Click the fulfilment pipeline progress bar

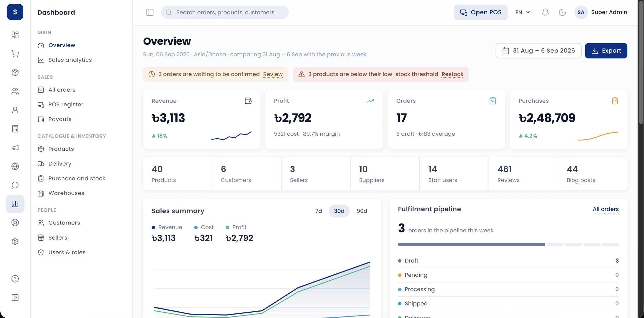(x=508, y=244)
